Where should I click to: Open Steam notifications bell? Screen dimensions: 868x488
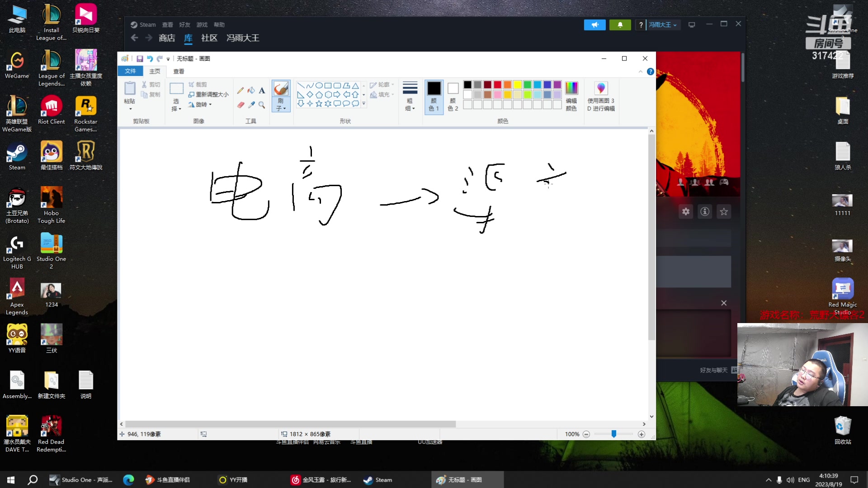(x=620, y=25)
